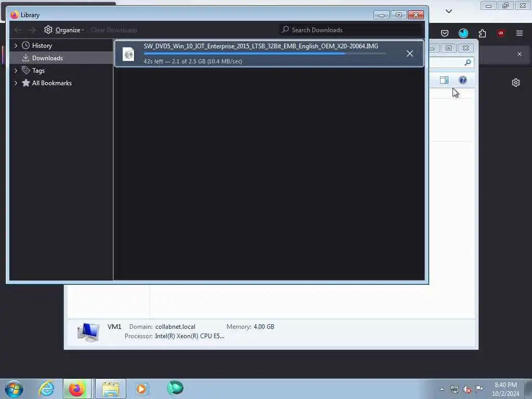532x399 pixels.
Task: Select History in the Library sidebar
Action: pyautogui.click(x=42, y=46)
